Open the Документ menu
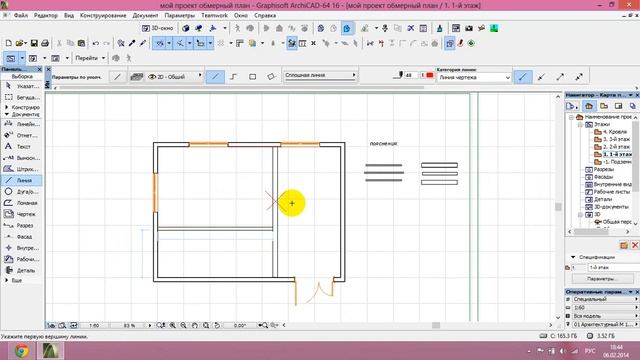Image resolution: width=640 pixels, height=360 pixels. point(145,16)
